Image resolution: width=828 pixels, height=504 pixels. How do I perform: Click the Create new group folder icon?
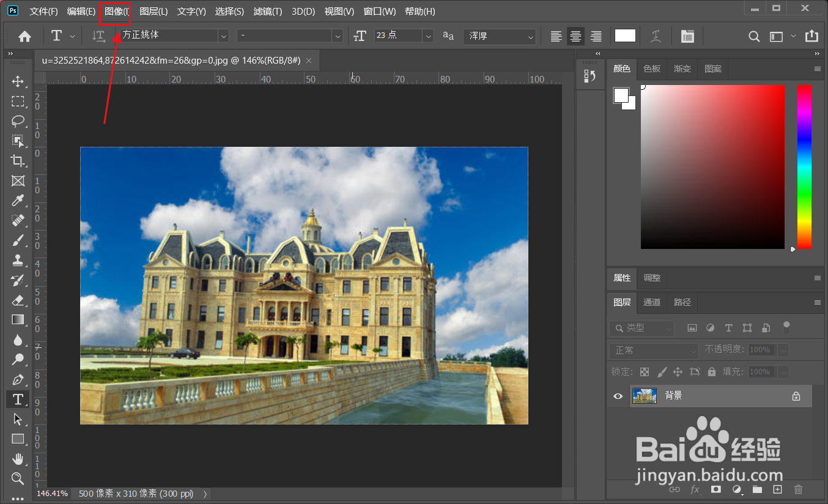[757, 489]
